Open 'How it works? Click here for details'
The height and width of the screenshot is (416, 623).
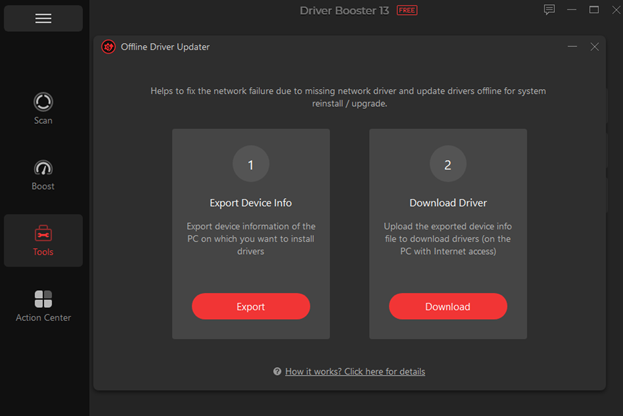[355, 372]
